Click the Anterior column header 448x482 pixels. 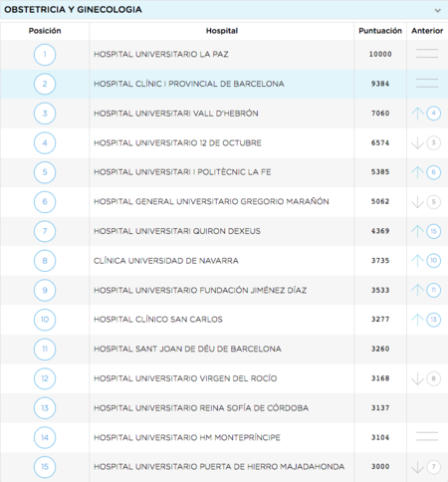(427, 31)
